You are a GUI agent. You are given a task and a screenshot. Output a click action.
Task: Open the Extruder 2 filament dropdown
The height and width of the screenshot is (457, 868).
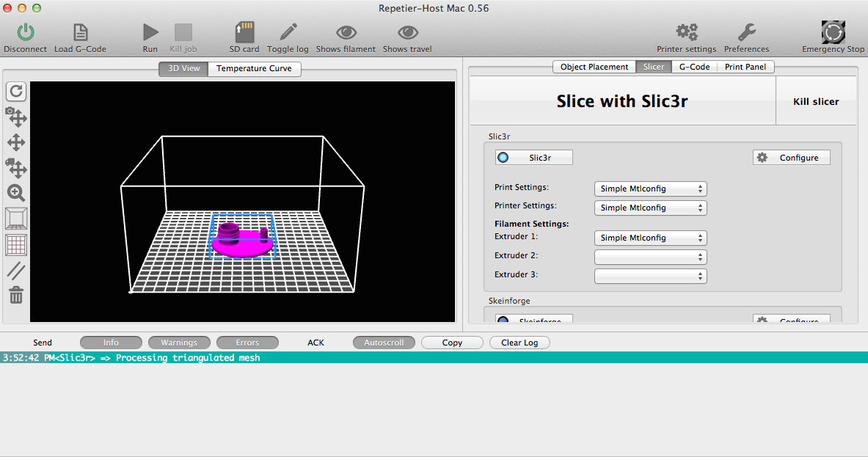coord(650,257)
